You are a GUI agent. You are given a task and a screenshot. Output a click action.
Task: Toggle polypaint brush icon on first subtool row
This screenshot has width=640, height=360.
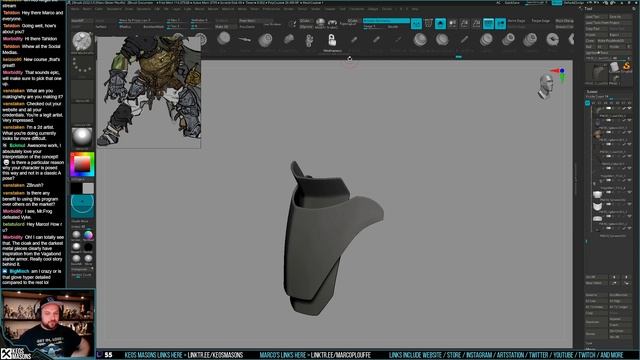pyautogui.click(x=623, y=109)
